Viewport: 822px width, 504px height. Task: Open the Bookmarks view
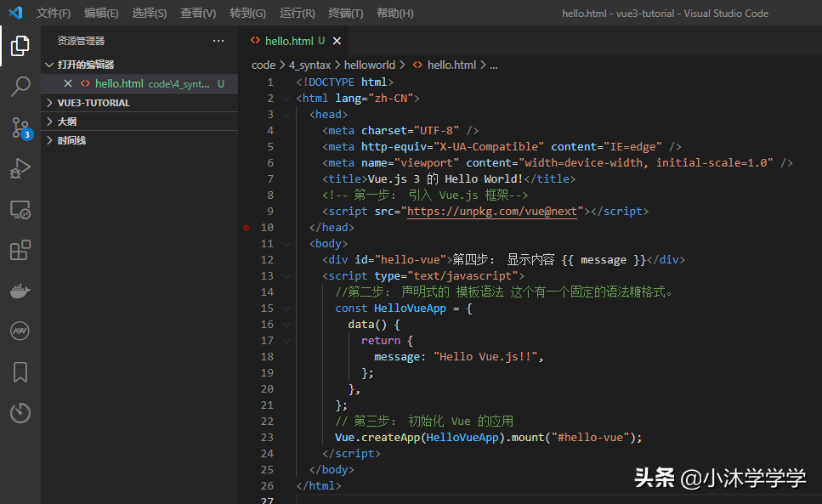tap(20, 372)
